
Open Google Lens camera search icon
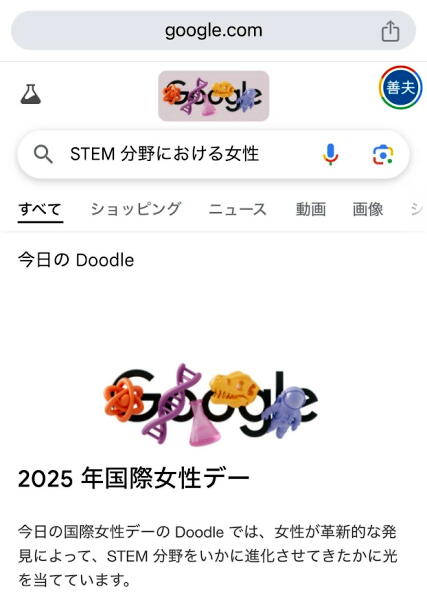point(383,155)
